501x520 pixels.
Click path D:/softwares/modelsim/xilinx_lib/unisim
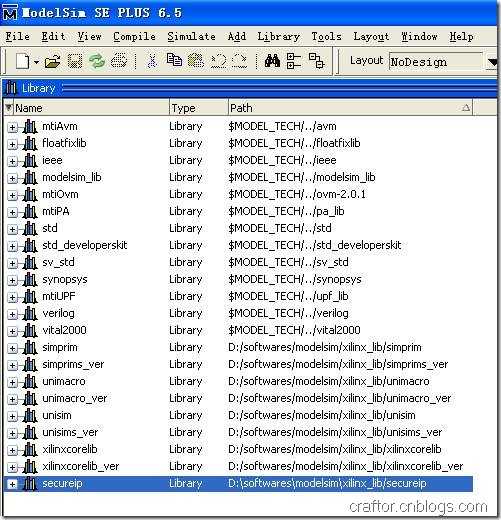point(322,415)
